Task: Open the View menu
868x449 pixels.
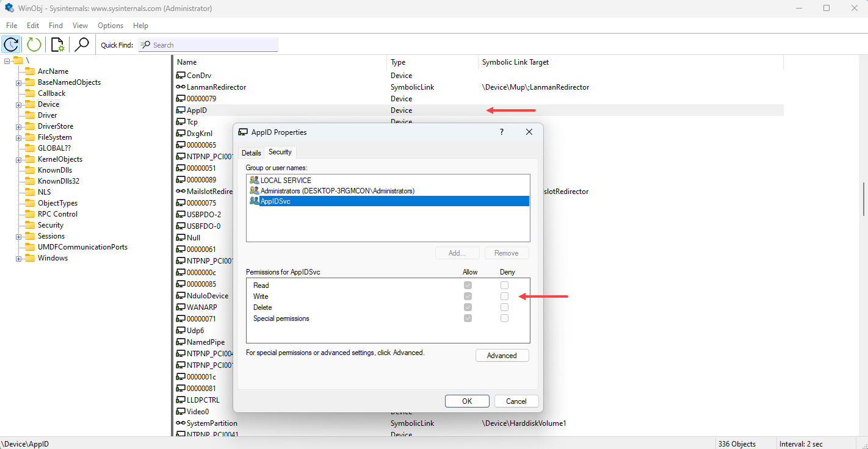Action: pyautogui.click(x=80, y=26)
